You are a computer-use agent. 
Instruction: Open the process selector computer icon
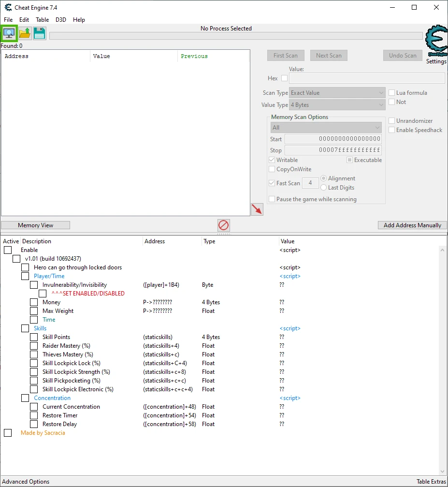click(x=9, y=33)
